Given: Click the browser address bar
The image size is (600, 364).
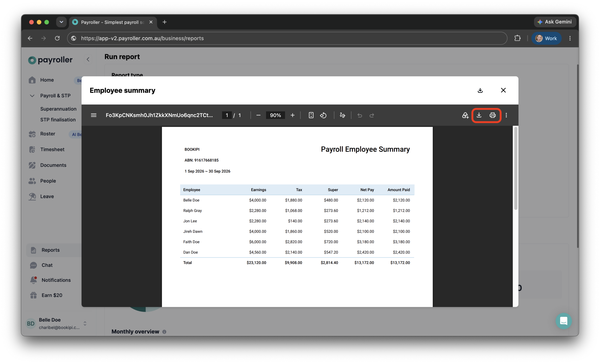Looking at the screenshot, I should (287, 38).
